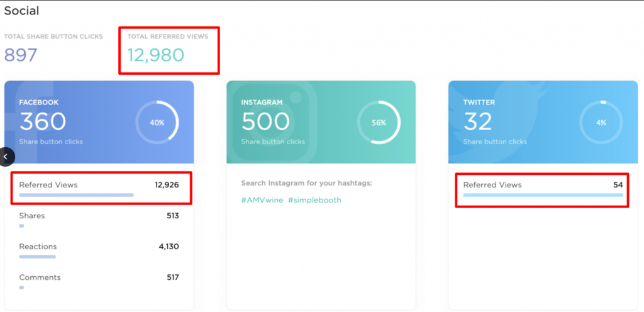This screenshot has height=312, width=644.
Task: Click the TOTAL SHARE BUTTON CLICKS label
Action: pos(53,36)
